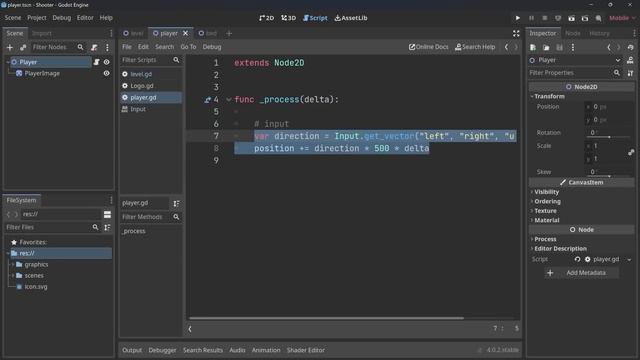Select icon.svg file
This screenshot has height=360, width=640.
[36, 287]
